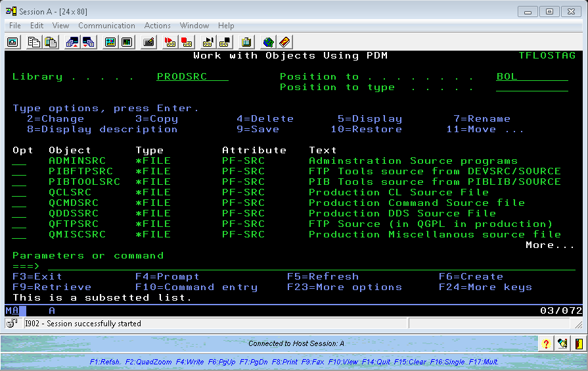
Task: Open the File menu
Action: 15,26
